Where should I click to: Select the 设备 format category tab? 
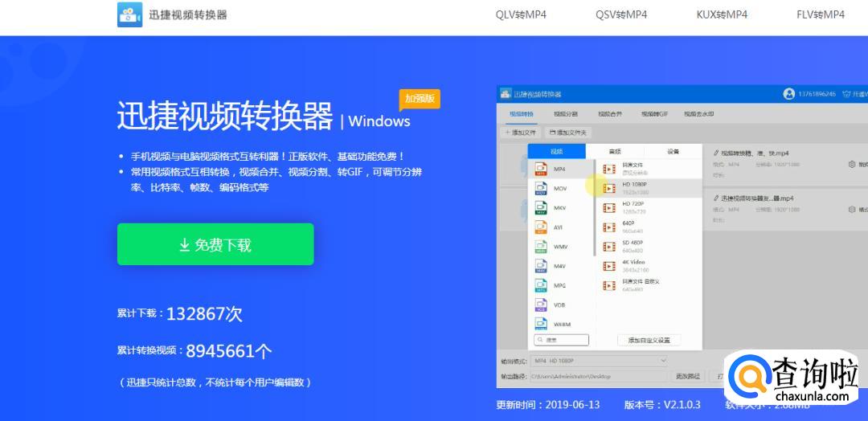(x=674, y=151)
